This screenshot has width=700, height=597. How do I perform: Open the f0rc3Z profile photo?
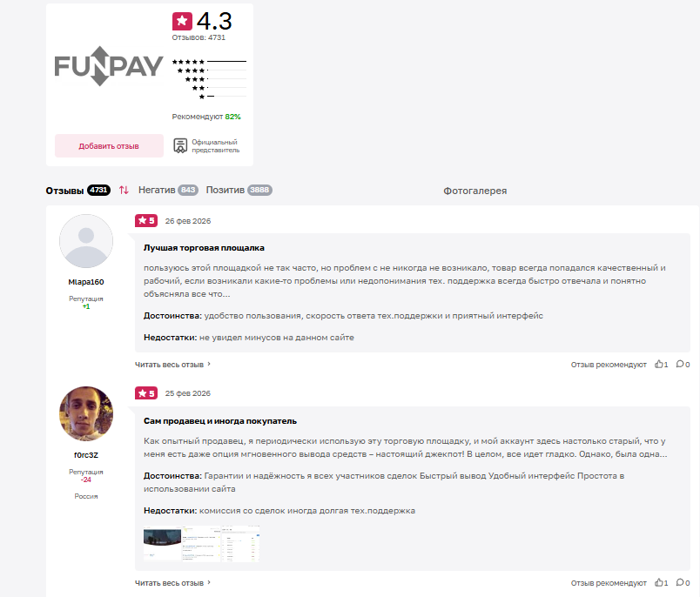click(86, 413)
